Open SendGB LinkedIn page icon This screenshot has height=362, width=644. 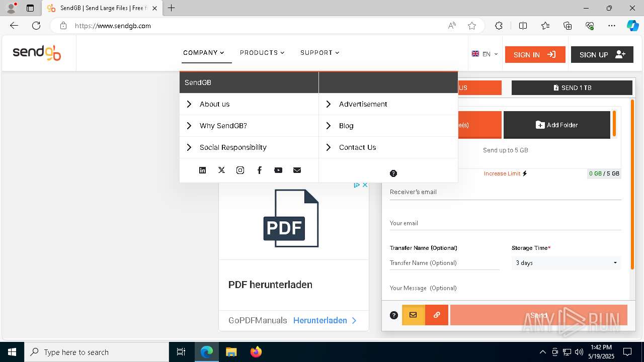point(202,170)
